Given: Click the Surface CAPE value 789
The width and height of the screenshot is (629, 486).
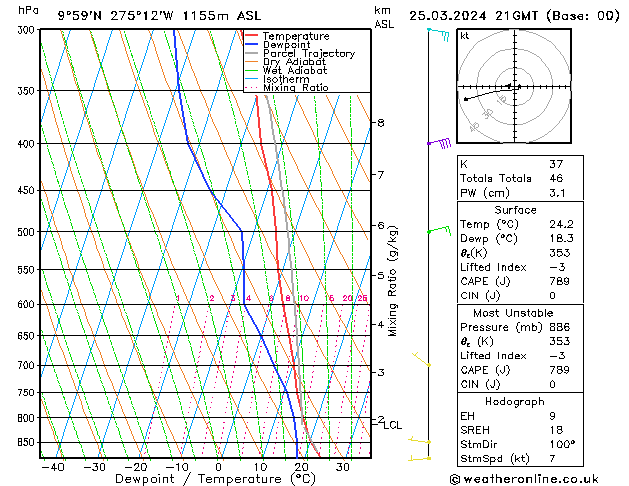Looking at the screenshot, I should click(560, 281).
